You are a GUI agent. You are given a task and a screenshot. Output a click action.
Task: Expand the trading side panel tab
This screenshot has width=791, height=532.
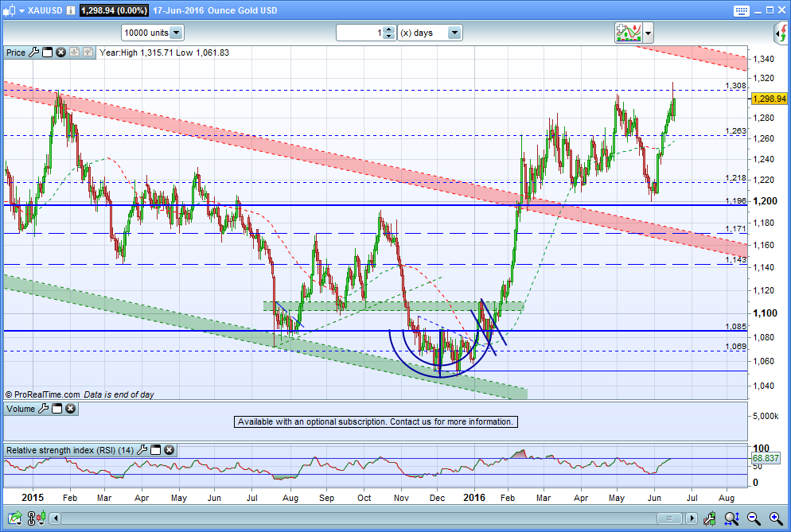click(x=781, y=33)
